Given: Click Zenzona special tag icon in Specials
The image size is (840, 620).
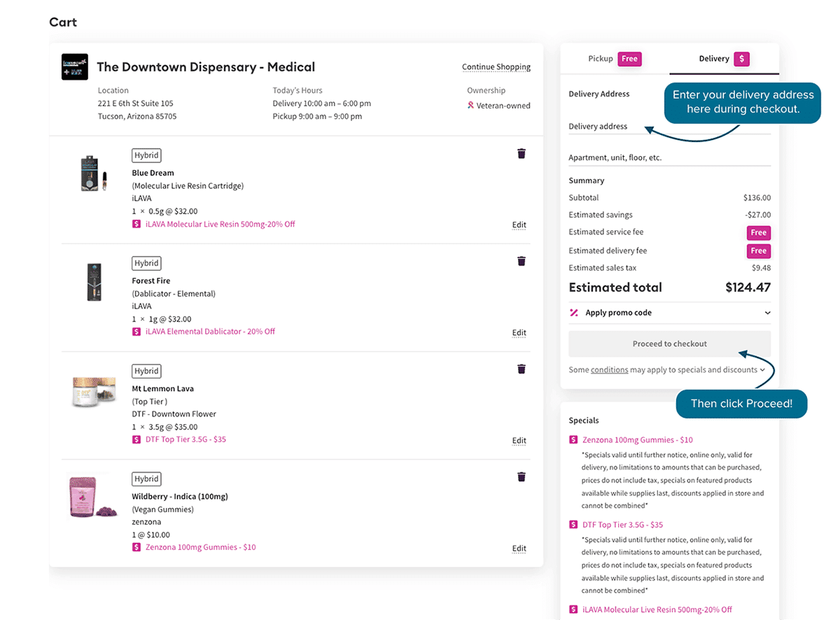Looking at the screenshot, I should point(574,440).
